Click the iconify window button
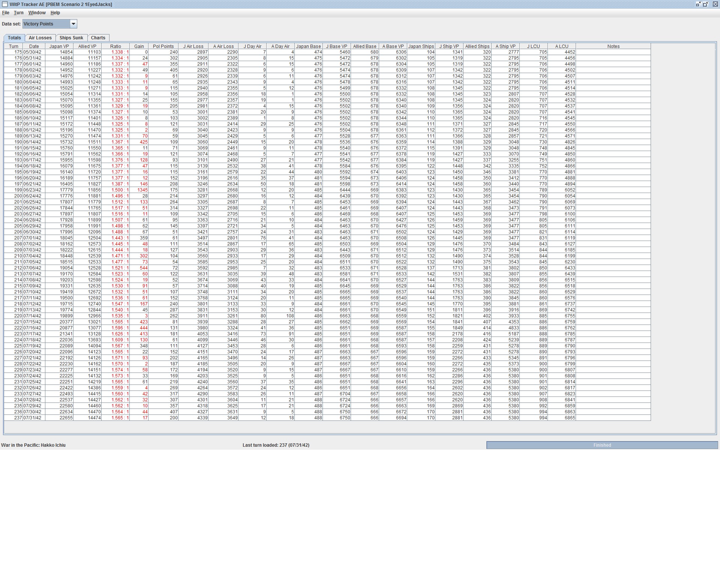720x588 pixels. click(x=698, y=4)
